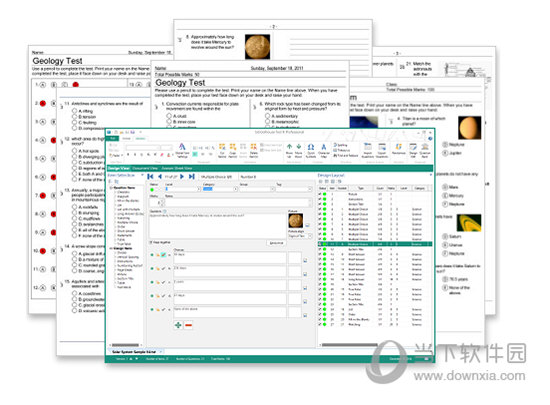Select 'B. inner core' radio on Geology Test page

click(x=169, y=122)
